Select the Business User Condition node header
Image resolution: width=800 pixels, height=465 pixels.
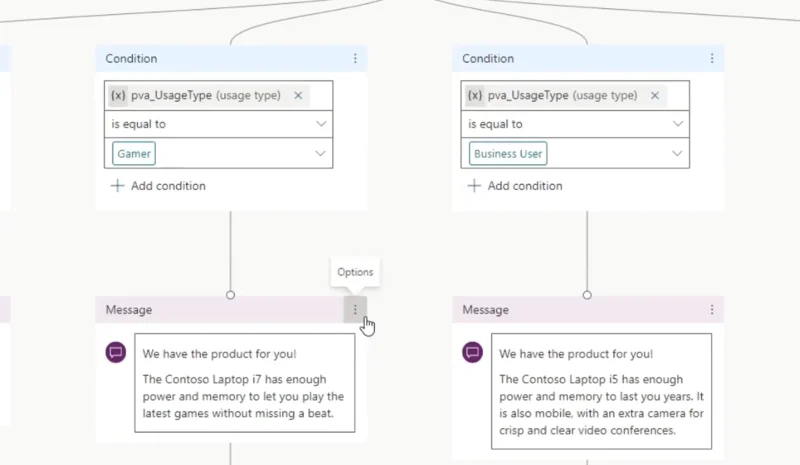click(588, 59)
